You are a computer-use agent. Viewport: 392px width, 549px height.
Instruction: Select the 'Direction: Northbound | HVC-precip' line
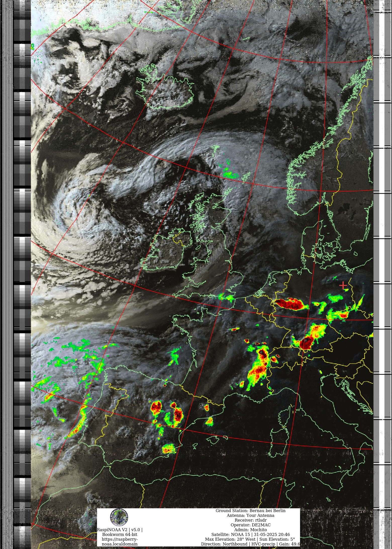point(251,544)
